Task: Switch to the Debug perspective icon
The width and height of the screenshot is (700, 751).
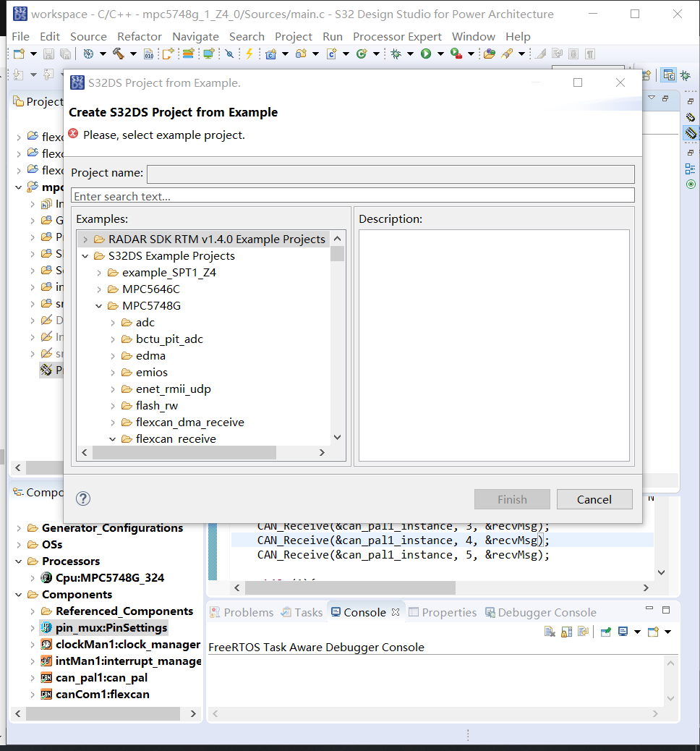Action: coord(686,75)
